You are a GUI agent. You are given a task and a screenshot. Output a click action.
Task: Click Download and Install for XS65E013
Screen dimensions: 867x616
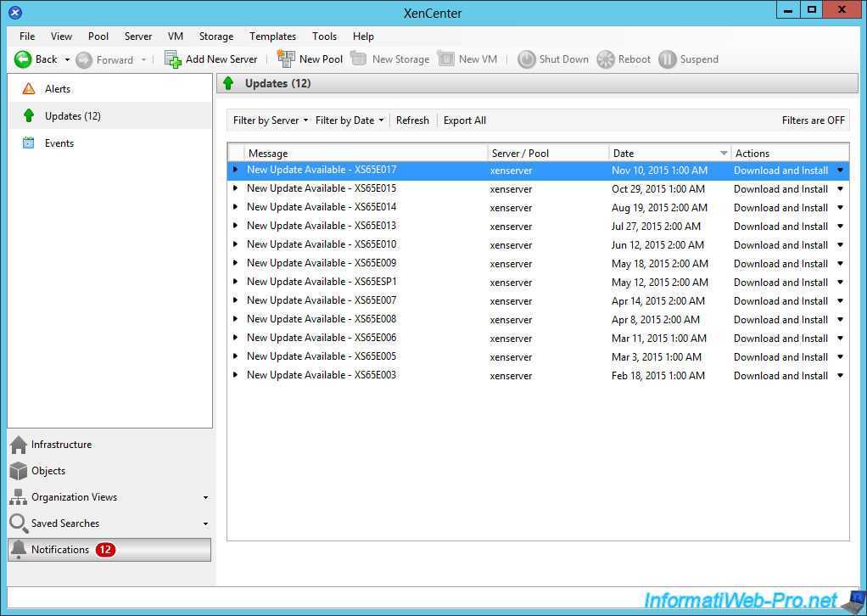(780, 227)
